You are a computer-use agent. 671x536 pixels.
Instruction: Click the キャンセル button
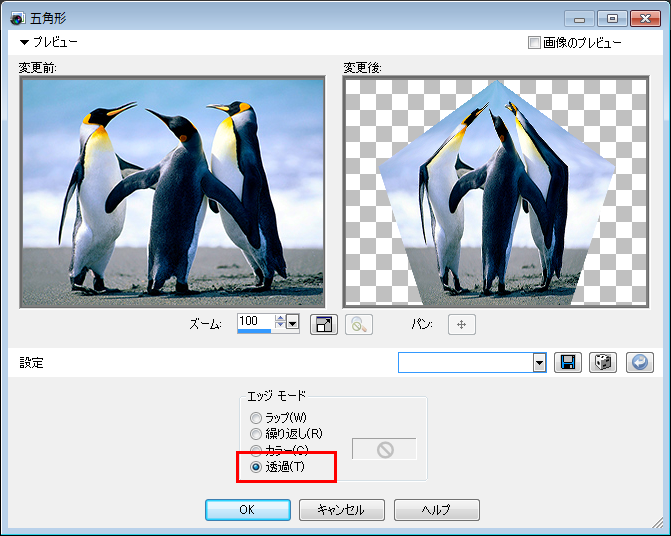pos(341,509)
